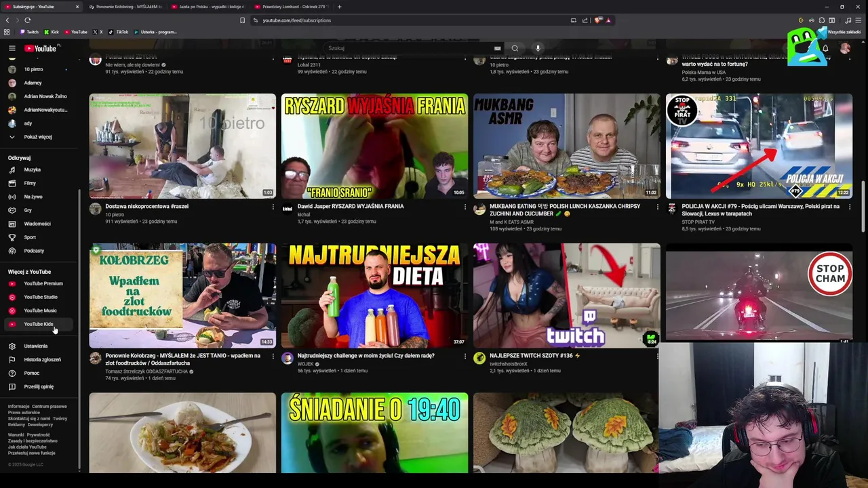Open a new browser tab
This screenshot has width=868, height=488.
tap(339, 7)
